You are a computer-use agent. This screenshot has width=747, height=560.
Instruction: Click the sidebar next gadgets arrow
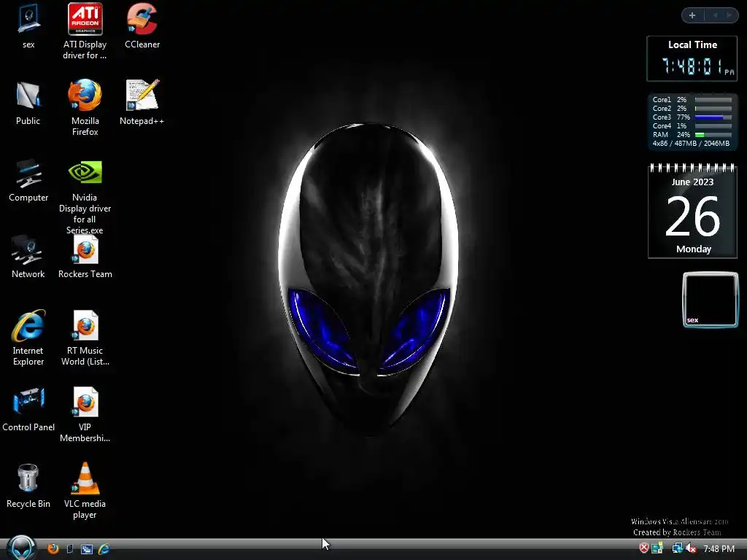click(x=729, y=15)
